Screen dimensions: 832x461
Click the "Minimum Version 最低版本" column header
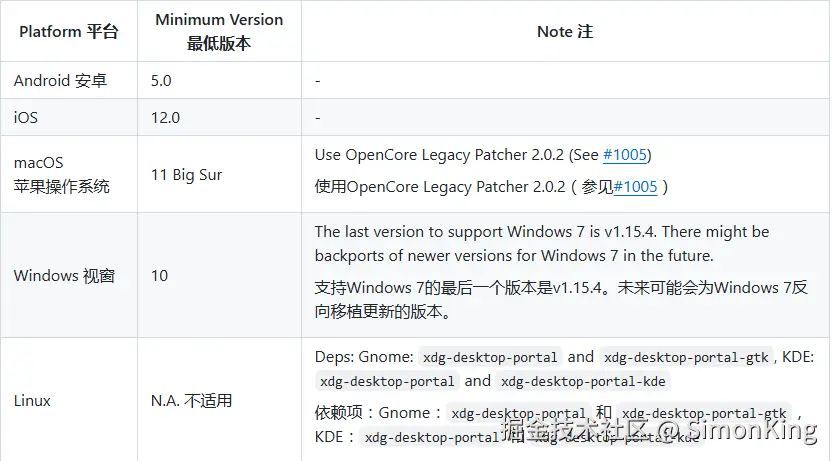[219, 32]
